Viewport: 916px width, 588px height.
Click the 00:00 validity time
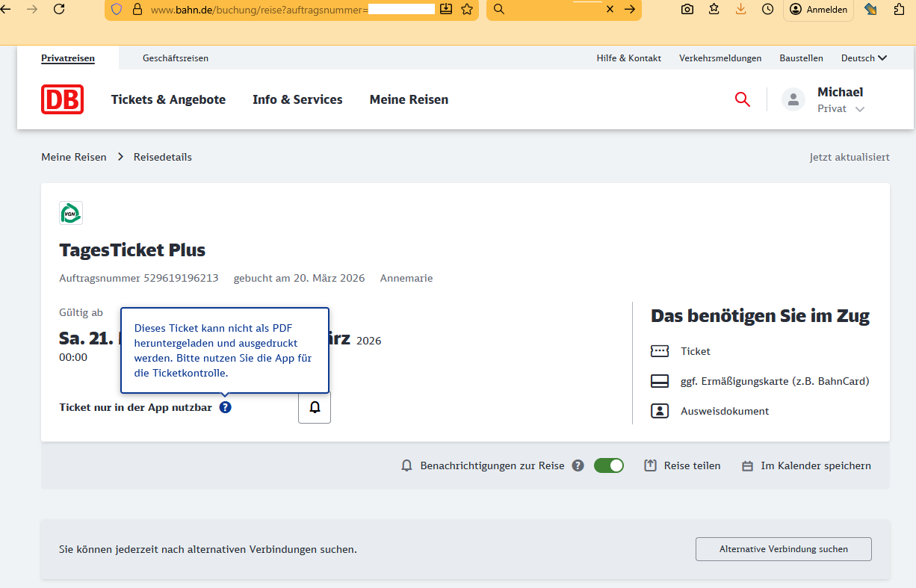pos(73,357)
